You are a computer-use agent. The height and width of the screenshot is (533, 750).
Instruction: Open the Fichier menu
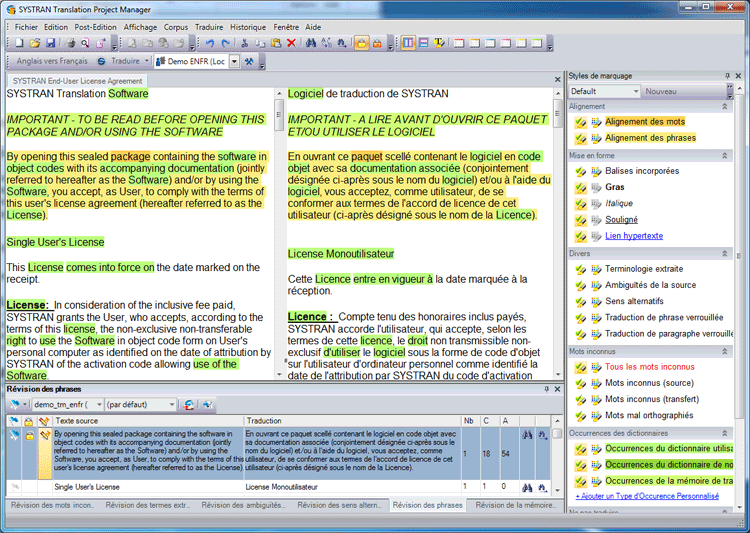[x=26, y=27]
